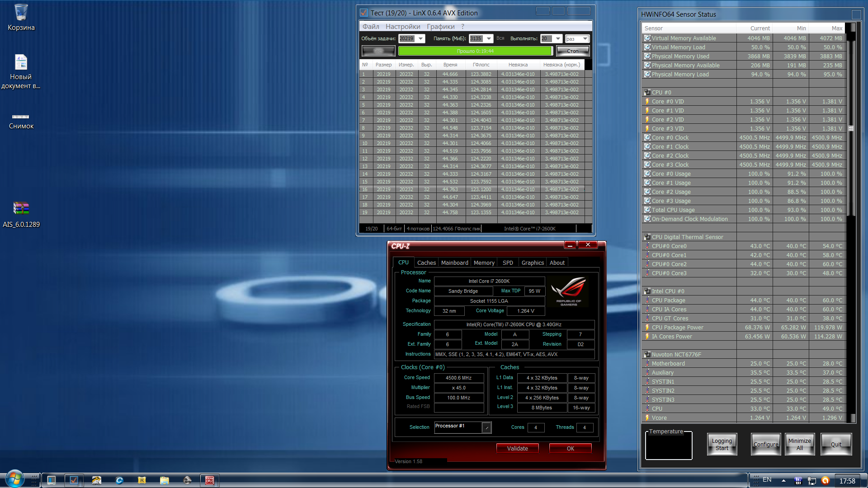Viewport: 868px width, 488px height.
Task: Click the Virtual Memory Available sensor icon
Action: click(x=647, y=38)
